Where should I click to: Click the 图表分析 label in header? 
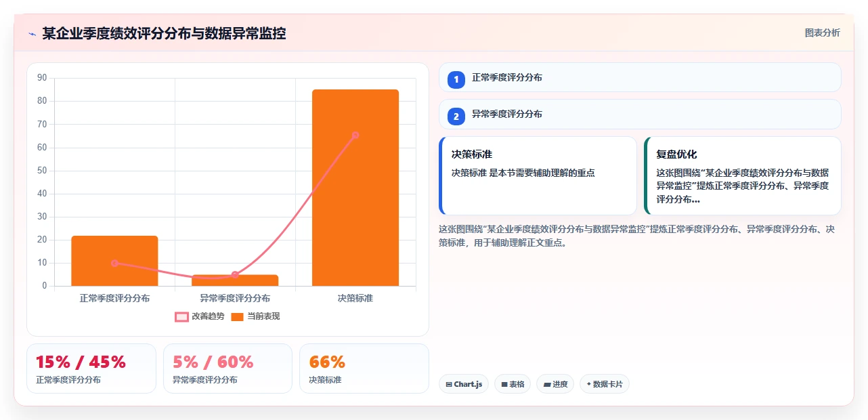click(822, 33)
